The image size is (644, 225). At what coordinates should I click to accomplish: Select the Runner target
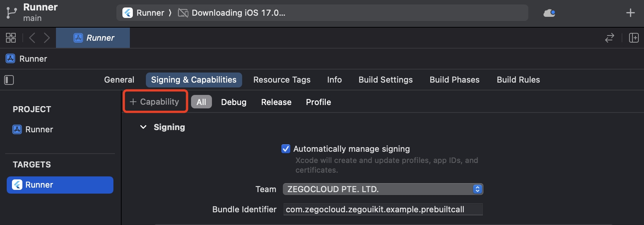[60, 185]
